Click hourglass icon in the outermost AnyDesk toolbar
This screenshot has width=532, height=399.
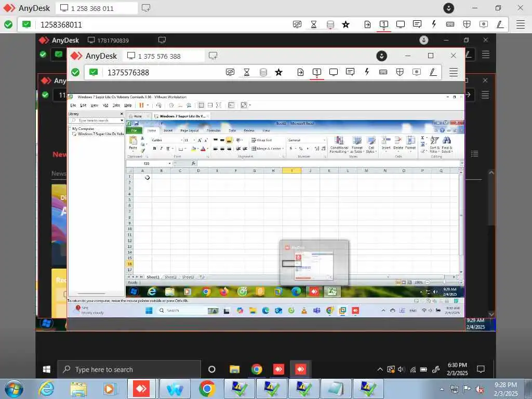click(x=314, y=24)
